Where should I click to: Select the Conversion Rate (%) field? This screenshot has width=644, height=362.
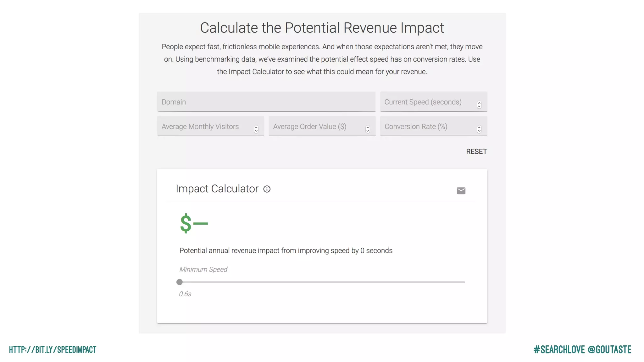[428, 126]
